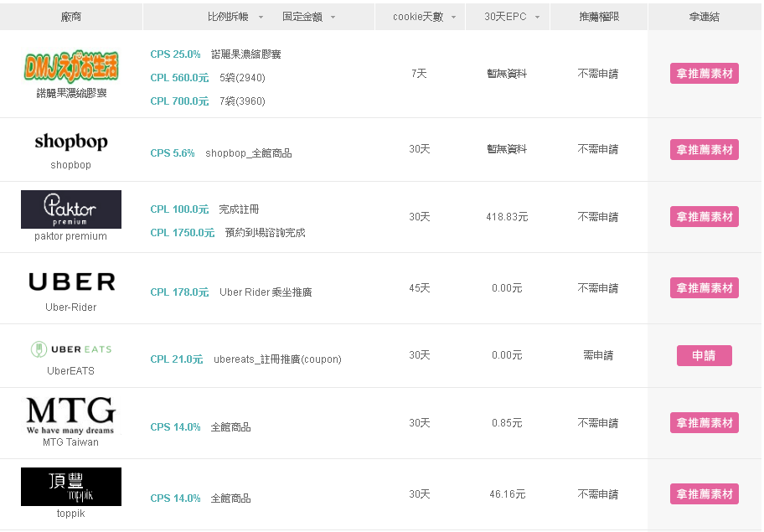Open the shopbop brand logo
This screenshot has width=764, height=532.
coord(71,142)
